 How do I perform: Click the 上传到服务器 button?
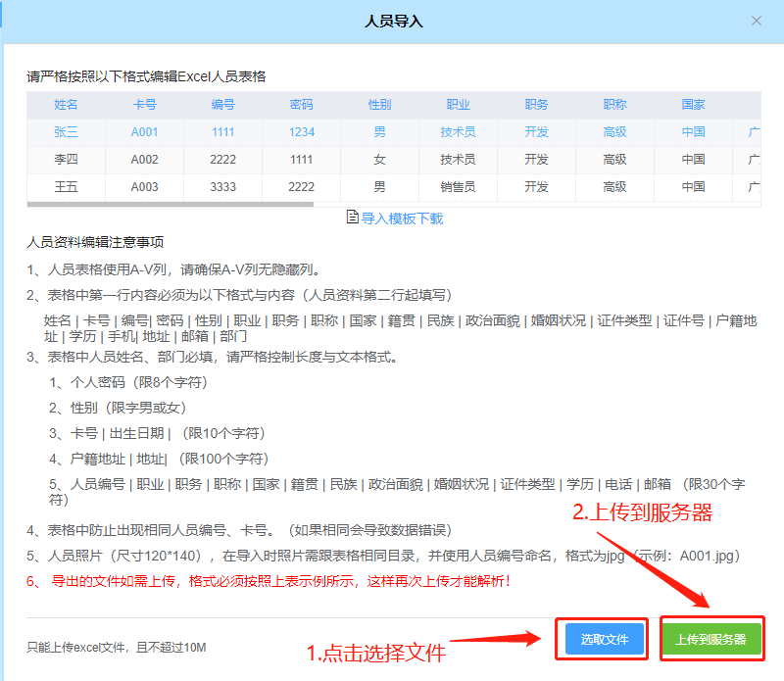pyautogui.click(x=710, y=640)
